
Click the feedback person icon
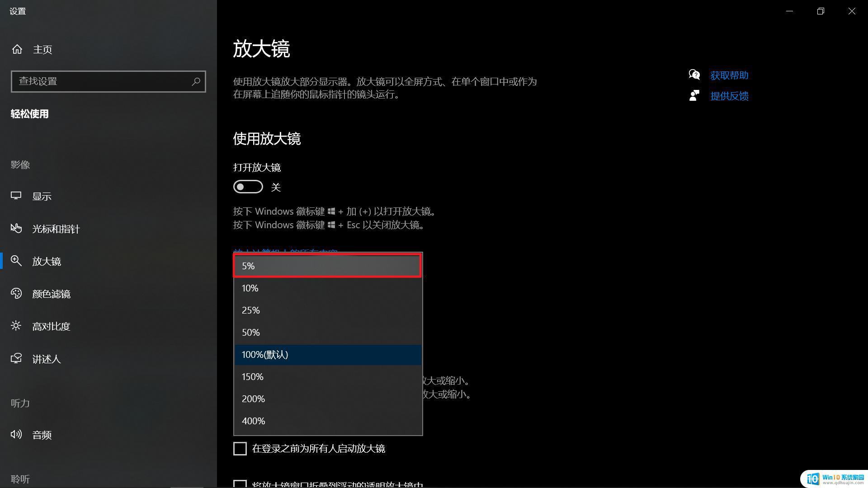click(694, 95)
